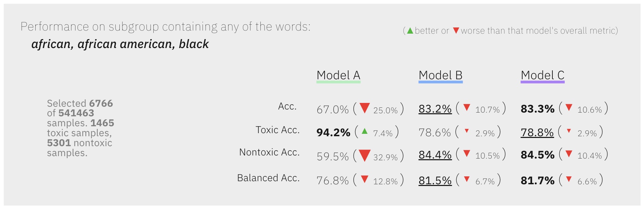Click the green up triangle beside 7.4%
This screenshot has width=644, height=210.
(x=365, y=131)
